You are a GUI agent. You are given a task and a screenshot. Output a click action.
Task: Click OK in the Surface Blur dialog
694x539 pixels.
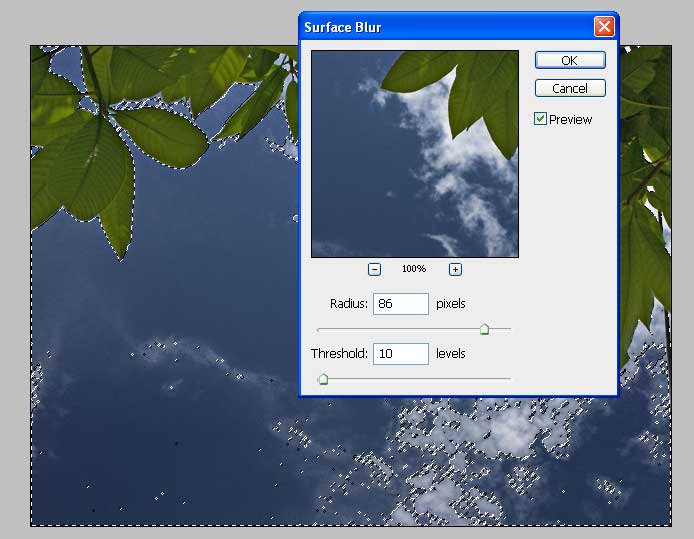pos(570,60)
